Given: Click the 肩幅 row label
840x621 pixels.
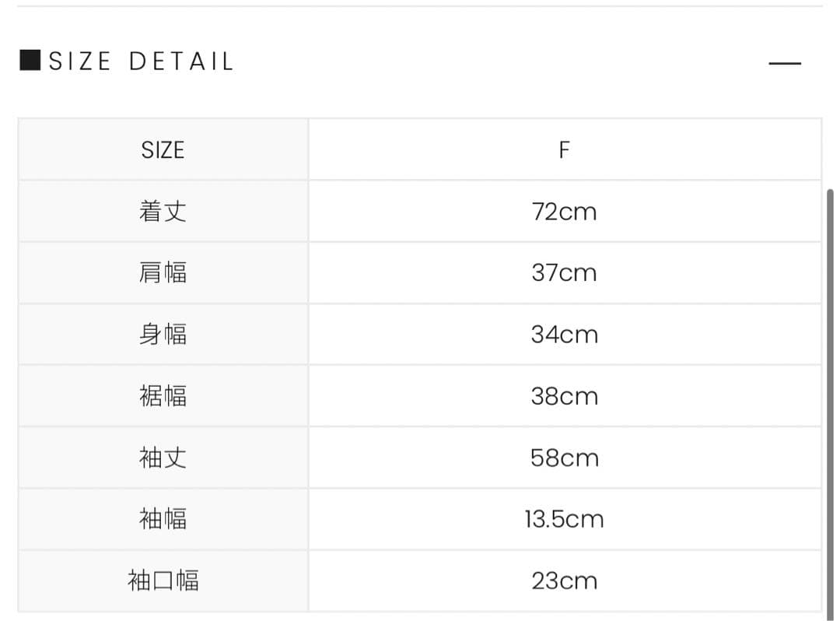Looking at the screenshot, I should [x=163, y=273].
